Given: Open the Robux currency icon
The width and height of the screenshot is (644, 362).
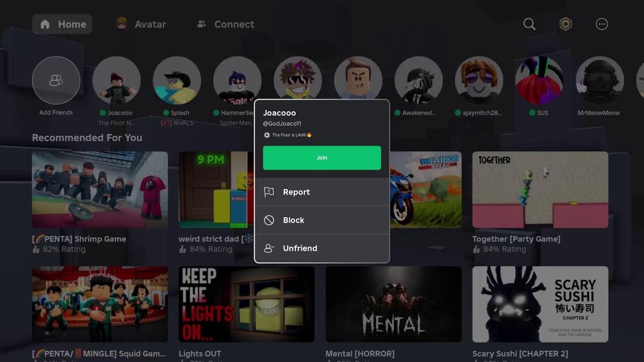Looking at the screenshot, I should [x=566, y=24].
